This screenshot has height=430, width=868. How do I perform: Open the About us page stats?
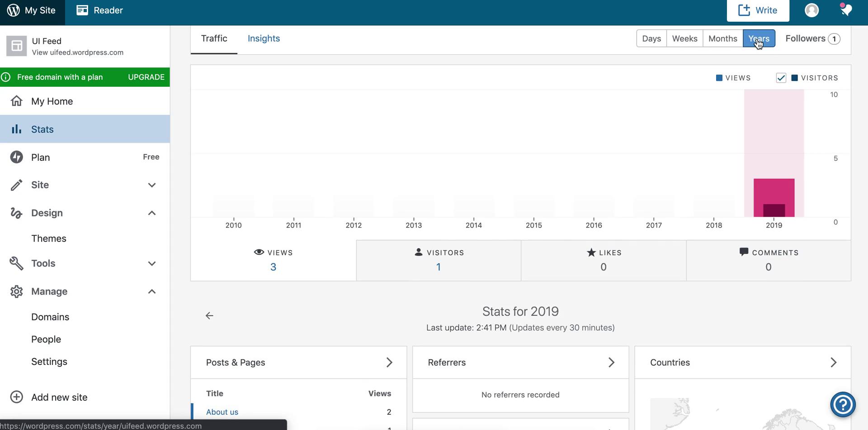point(222,411)
